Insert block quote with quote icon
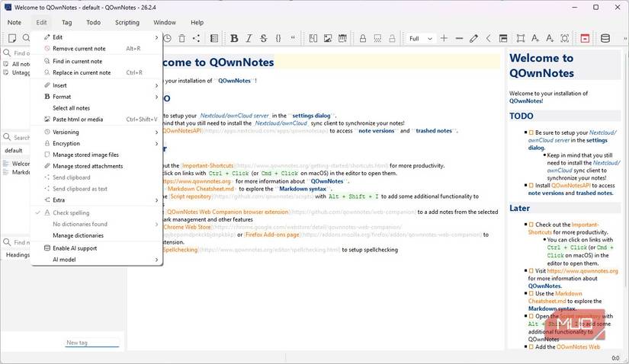The width and height of the screenshot is (629, 364). click(x=293, y=38)
